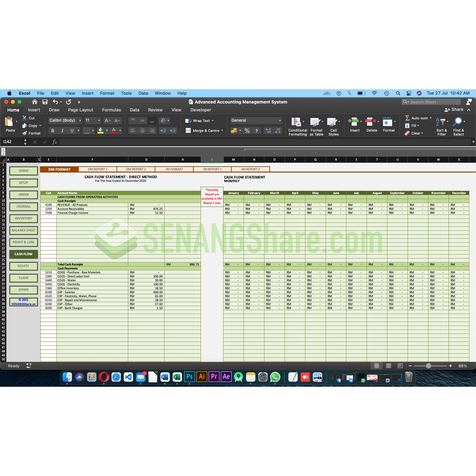This screenshot has height=476, width=476.
Task: Toggle Italic formatting
Action: 62,131
